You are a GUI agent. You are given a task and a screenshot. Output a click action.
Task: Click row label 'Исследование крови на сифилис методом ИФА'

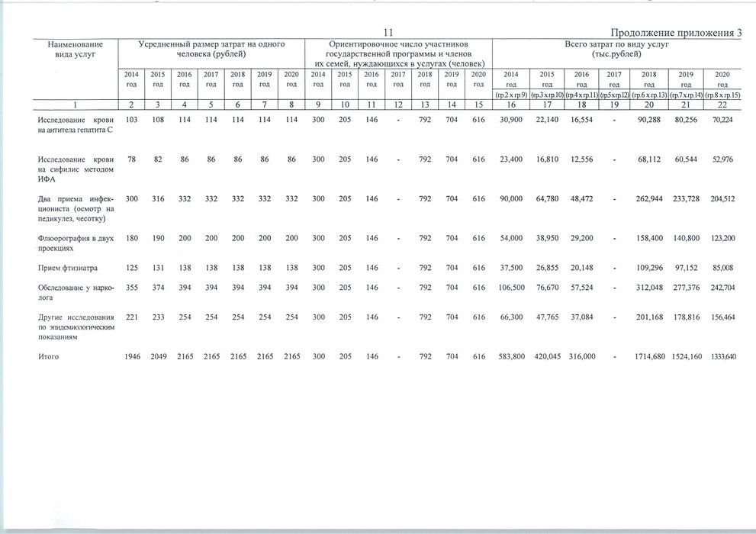point(76,169)
